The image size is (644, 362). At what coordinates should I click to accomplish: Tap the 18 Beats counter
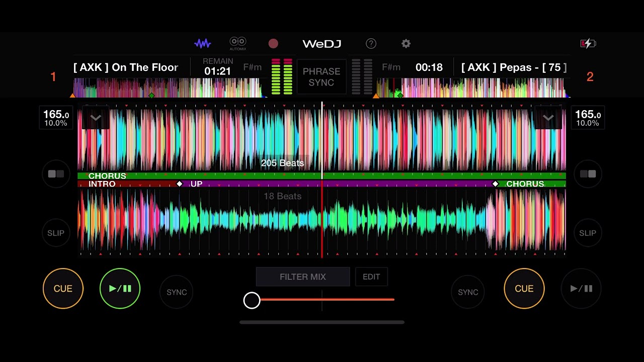(x=282, y=196)
